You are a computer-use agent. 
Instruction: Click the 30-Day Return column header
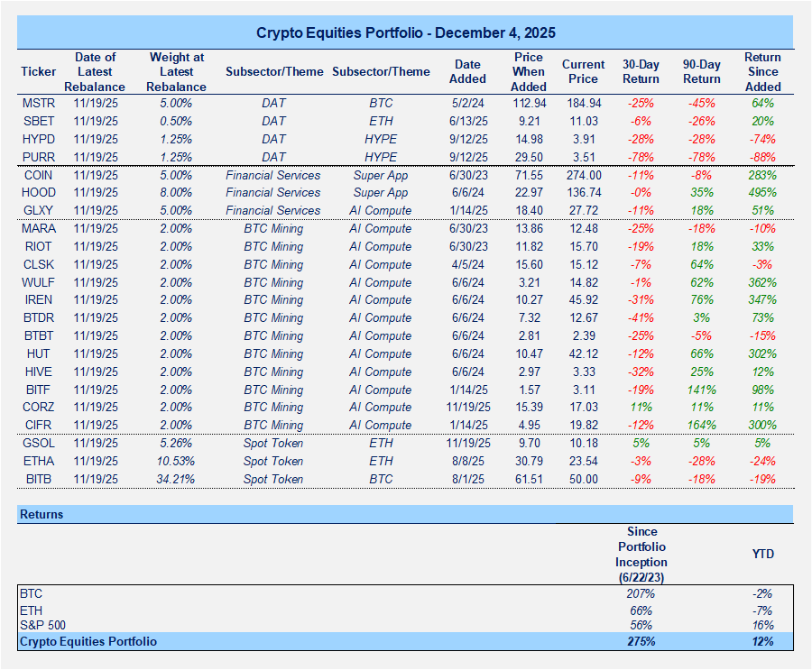pos(641,71)
